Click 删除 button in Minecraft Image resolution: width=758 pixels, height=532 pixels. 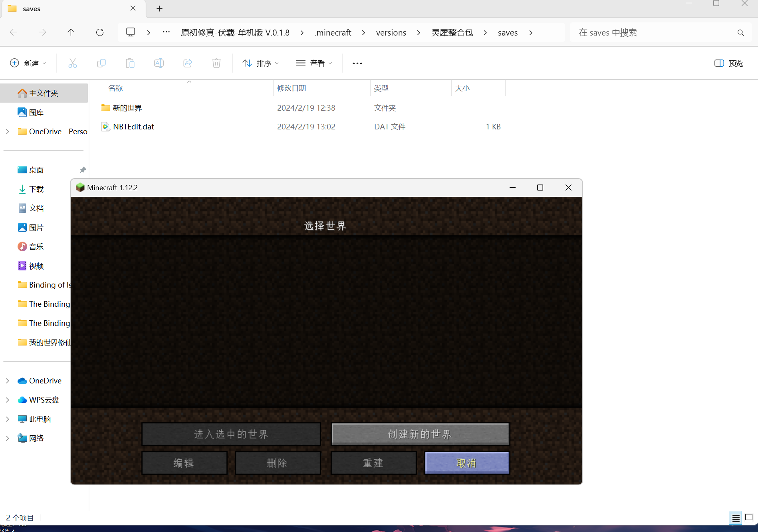(278, 463)
